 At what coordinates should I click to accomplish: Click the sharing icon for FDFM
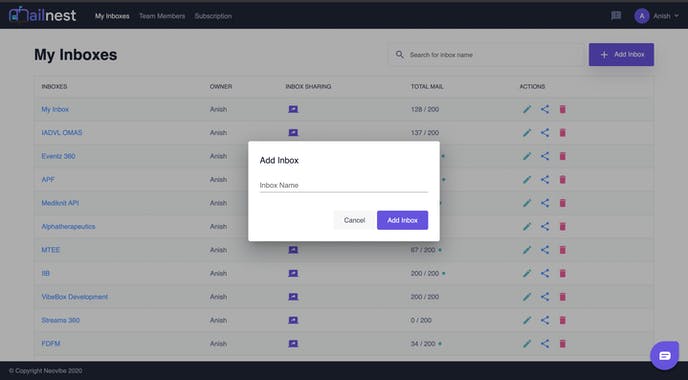pos(293,344)
